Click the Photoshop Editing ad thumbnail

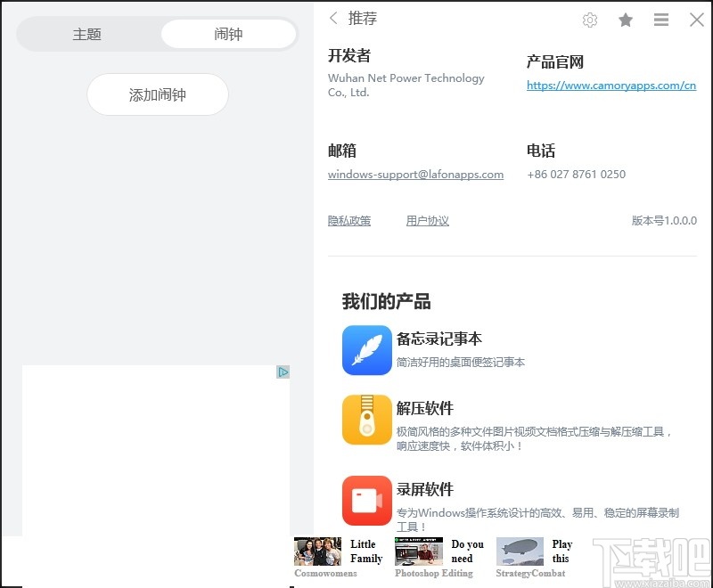(x=419, y=552)
